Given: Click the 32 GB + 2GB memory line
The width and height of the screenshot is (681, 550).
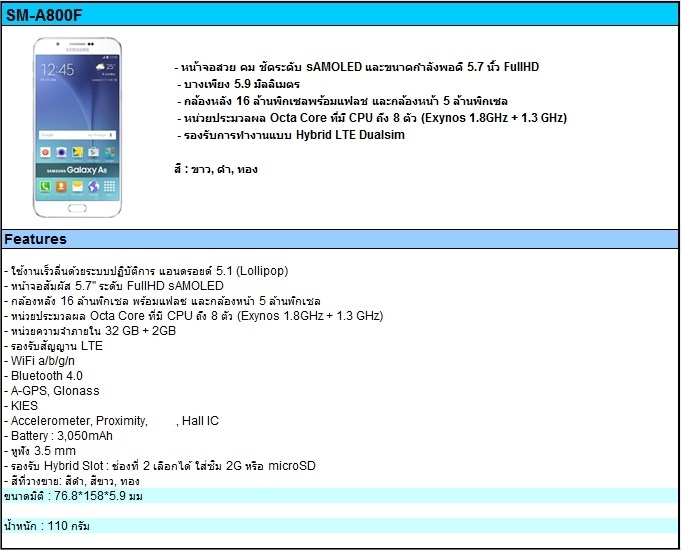Looking at the screenshot, I should click(90, 331).
